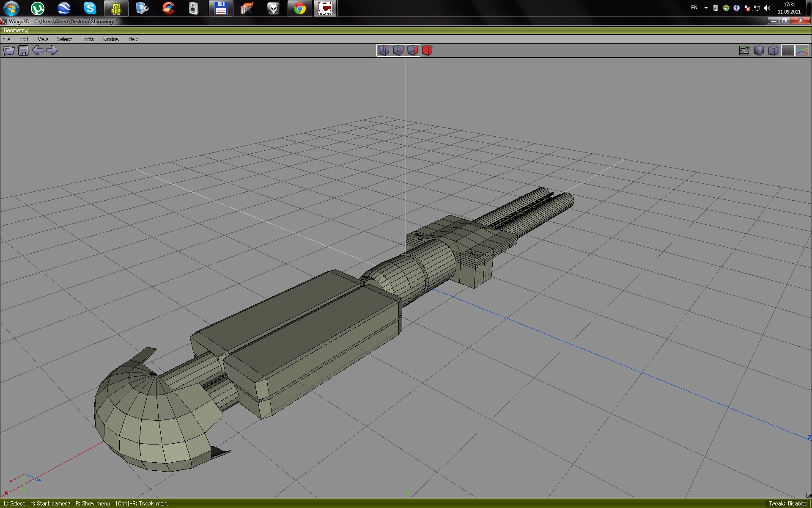Toggle ground plane grid visibility

(x=787, y=51)
